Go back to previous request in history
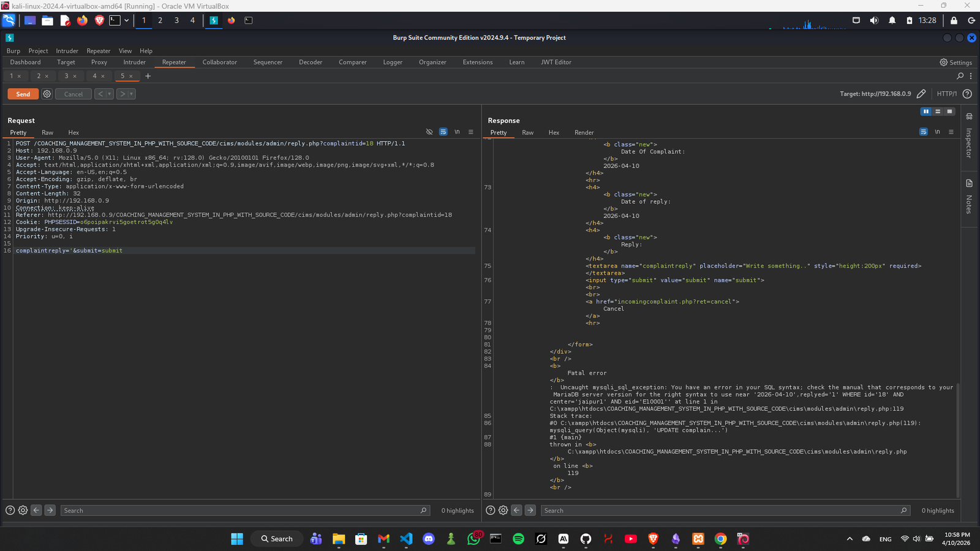 pos(100,94)
